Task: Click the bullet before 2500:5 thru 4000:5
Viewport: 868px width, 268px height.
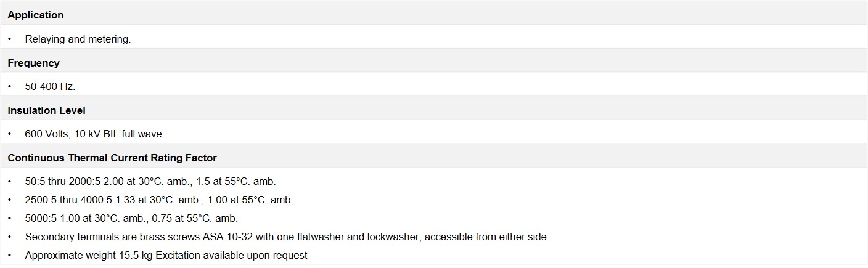Action: (10, 200)
